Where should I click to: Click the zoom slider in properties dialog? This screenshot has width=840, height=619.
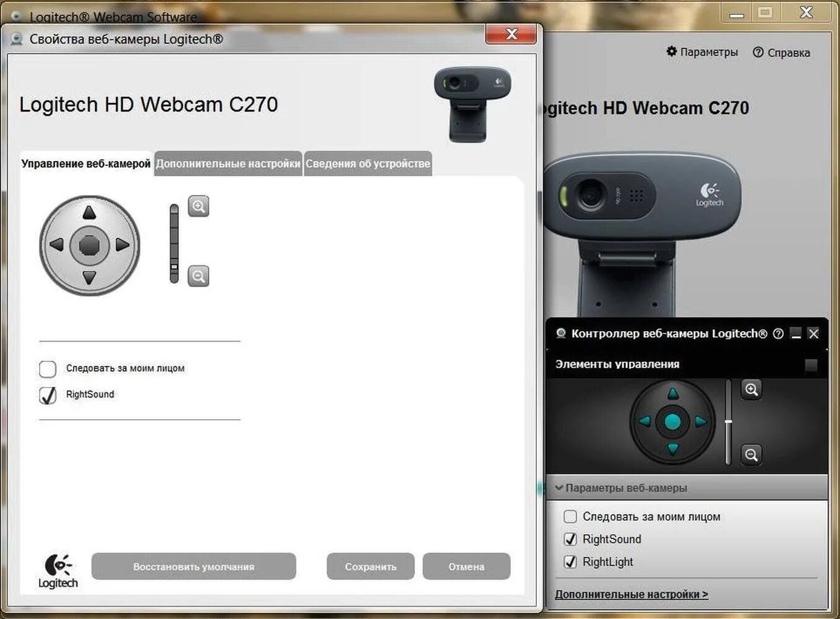tap(174, 243)
